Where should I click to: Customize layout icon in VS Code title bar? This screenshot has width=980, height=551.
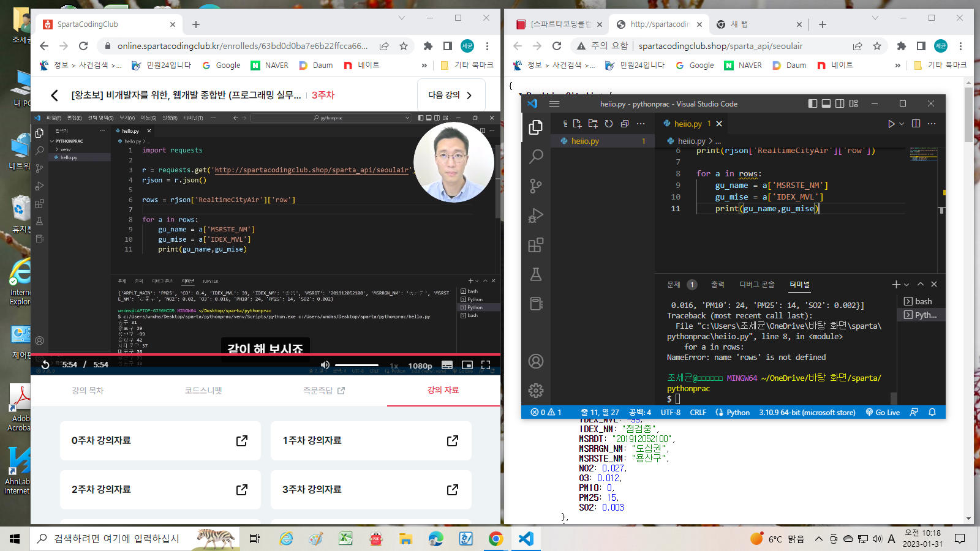click(854, 103)
